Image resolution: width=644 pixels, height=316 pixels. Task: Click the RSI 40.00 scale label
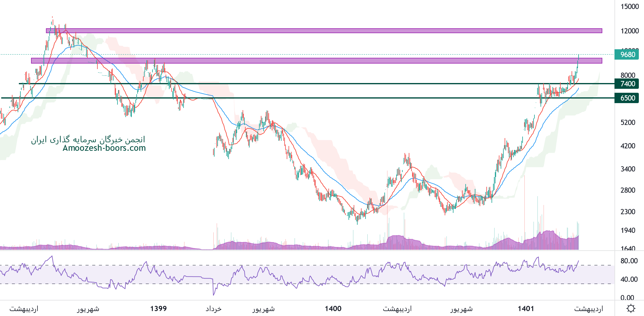pyautogui.click(x=629, y=279)
